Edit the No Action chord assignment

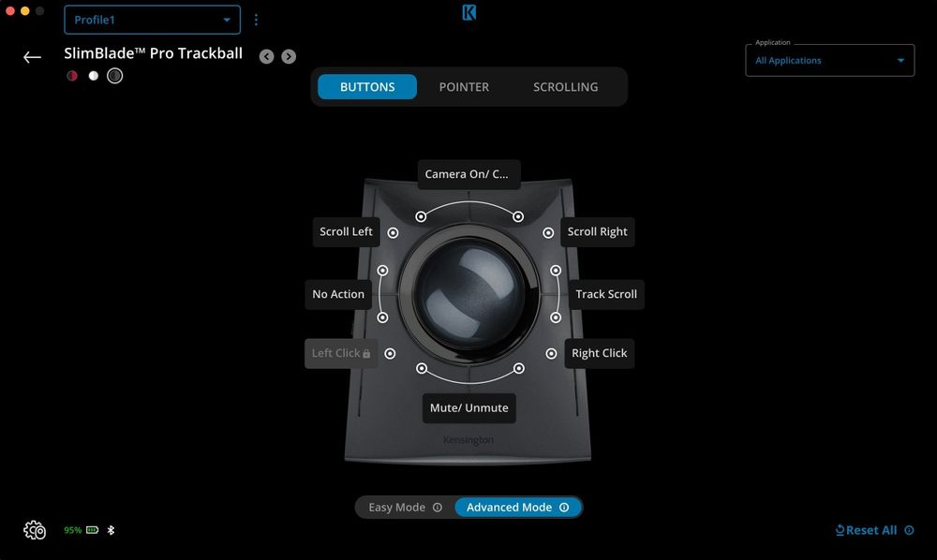click(x=338, y=294)
